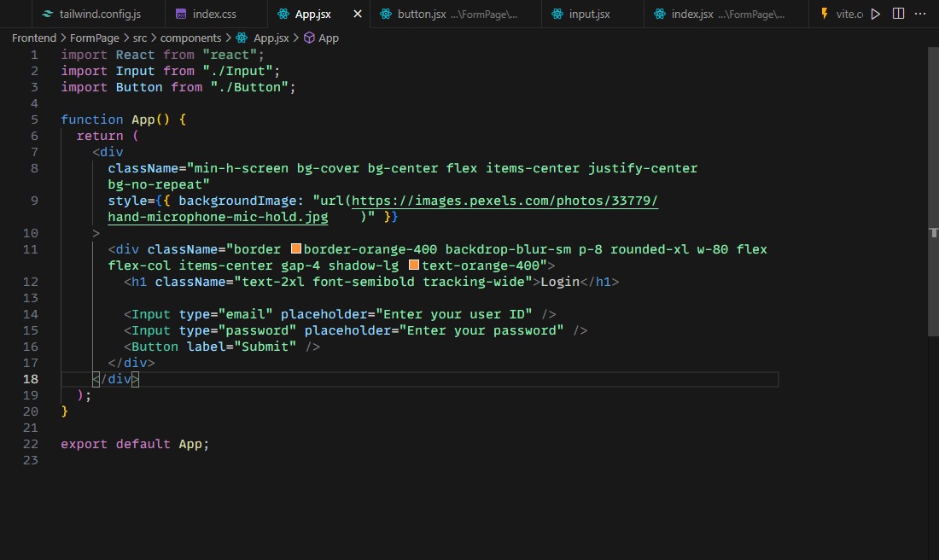The width and height of the screenshot is (939, 560).
Task: Click the CSS file icon on index.css tab
Action: click(x=181, y=14)
